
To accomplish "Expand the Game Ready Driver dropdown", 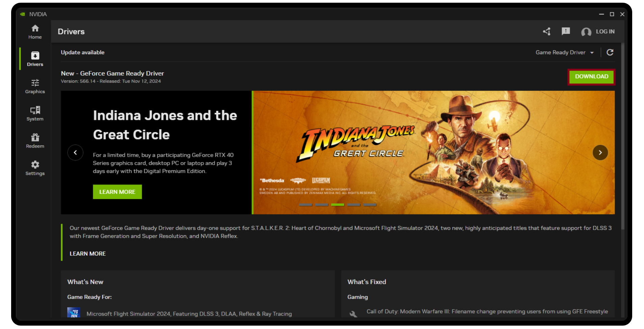I will pos(564,52).
